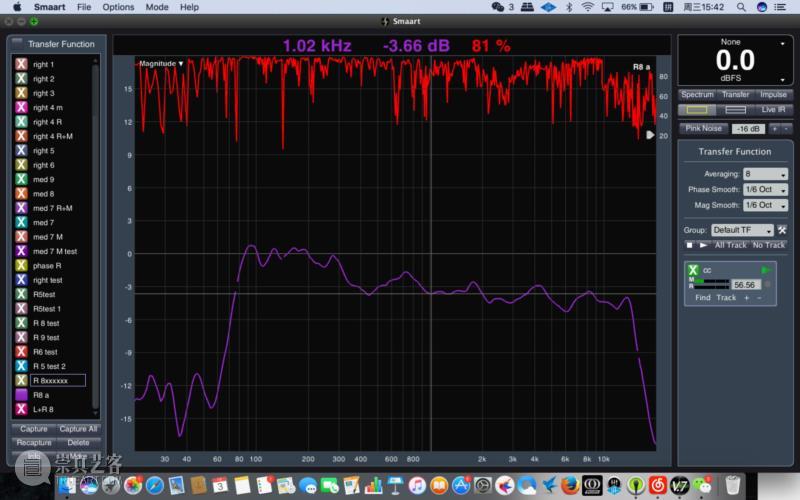Increase generator level with the plus button

[774, 129]
